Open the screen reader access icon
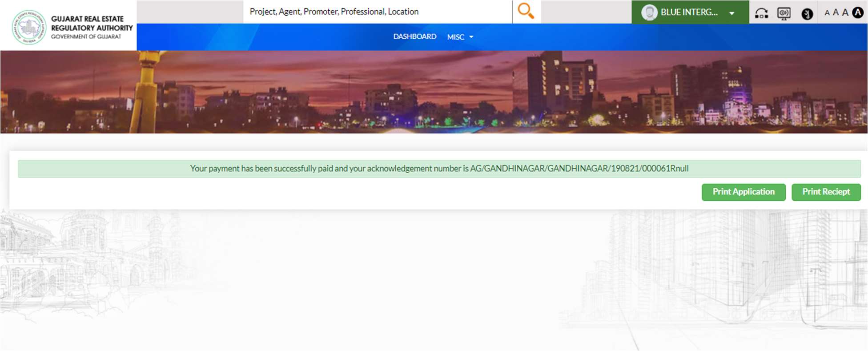Viewport: 868px width, 351px height. [x=784, y=13]
